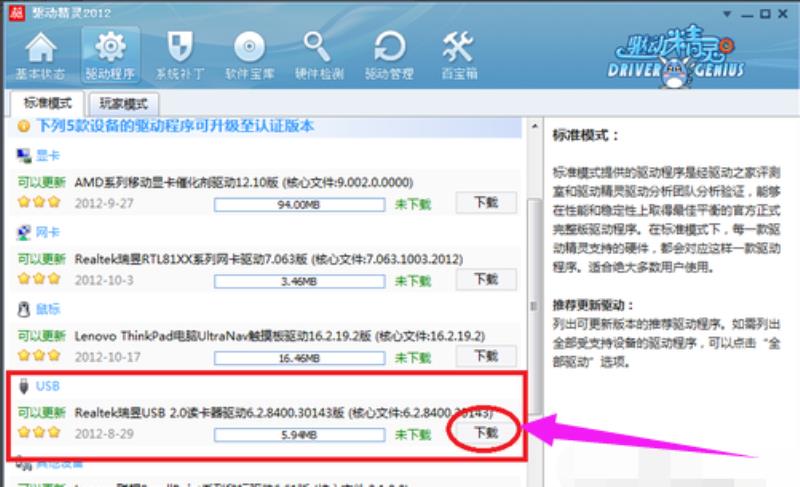The height and width of the screenshot is (487, 800).
Task: Open the 基本状态 home section
Action: click(x=40, y=56)
